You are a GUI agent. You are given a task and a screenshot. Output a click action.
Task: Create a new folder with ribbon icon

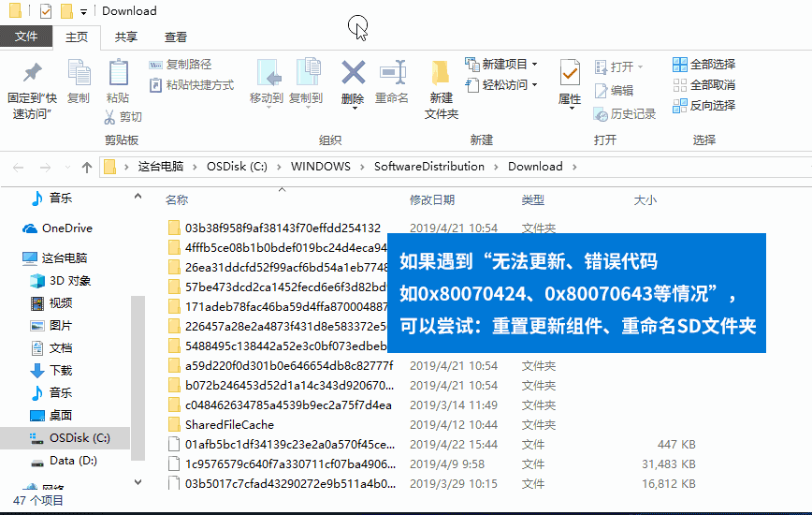[x=441, y=74]
